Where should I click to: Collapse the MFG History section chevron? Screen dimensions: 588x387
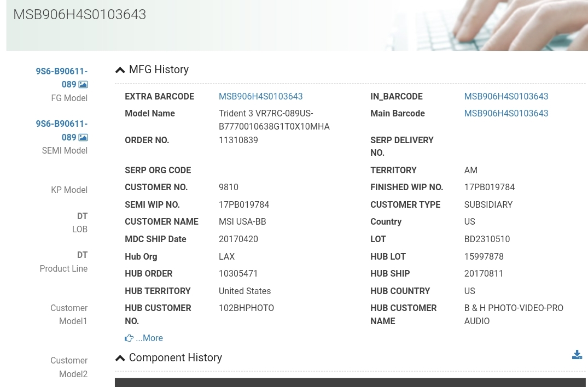120,70
